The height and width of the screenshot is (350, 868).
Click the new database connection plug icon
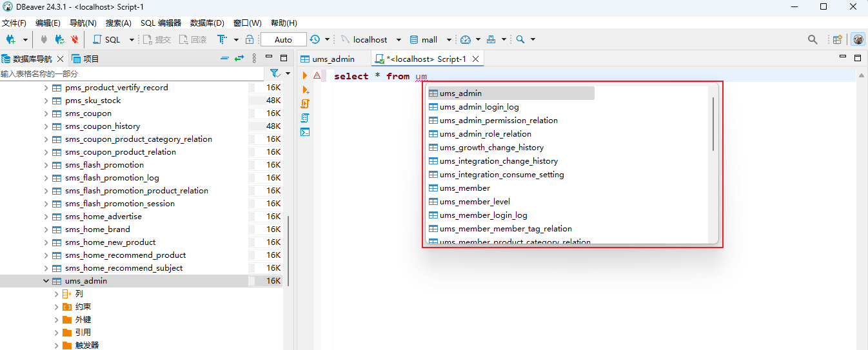11,39
